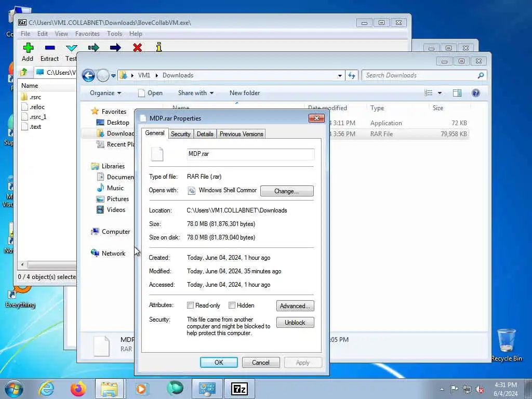Open the 7-Zip Tools menu
Viewport: 532px width, 399px height.
tap(115, 34)
